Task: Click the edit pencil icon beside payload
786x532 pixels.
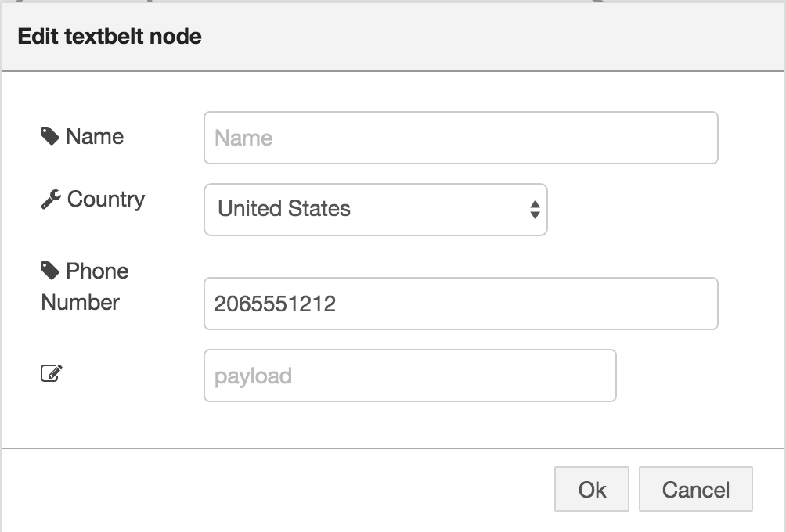Action: pyautogui.click(x=51, y=373)
